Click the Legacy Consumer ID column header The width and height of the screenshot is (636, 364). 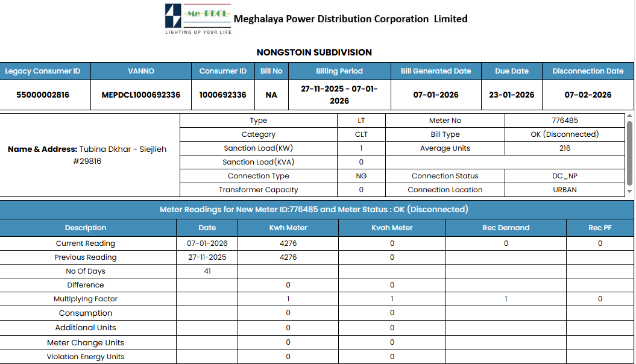[x=45, y=71]
